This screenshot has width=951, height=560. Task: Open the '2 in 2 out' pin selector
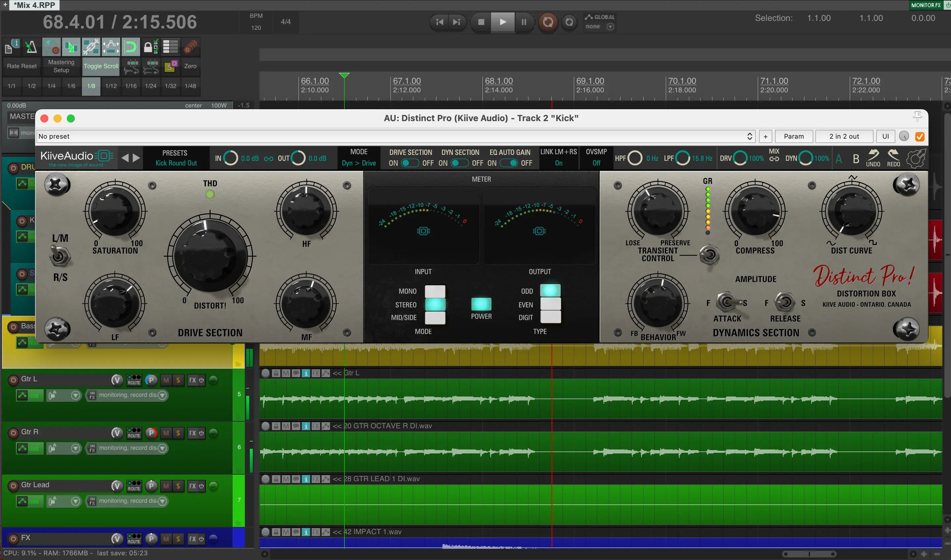(844, 136)
